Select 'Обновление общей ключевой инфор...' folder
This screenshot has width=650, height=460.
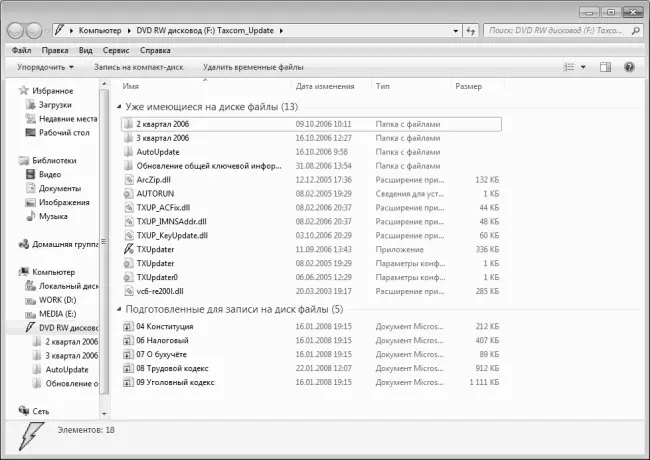point(312,166)
